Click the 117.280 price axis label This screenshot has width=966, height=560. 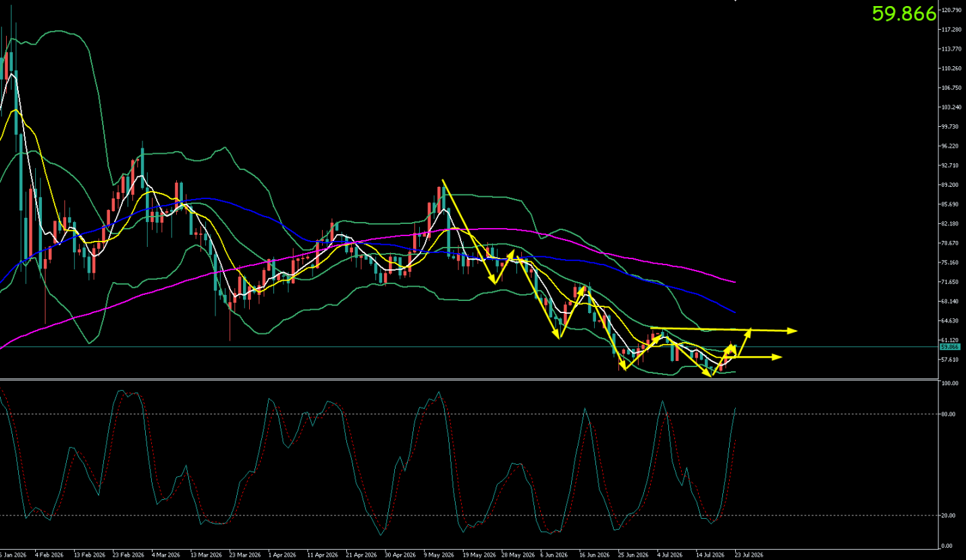pyautogui.click(x=952, y=30)
